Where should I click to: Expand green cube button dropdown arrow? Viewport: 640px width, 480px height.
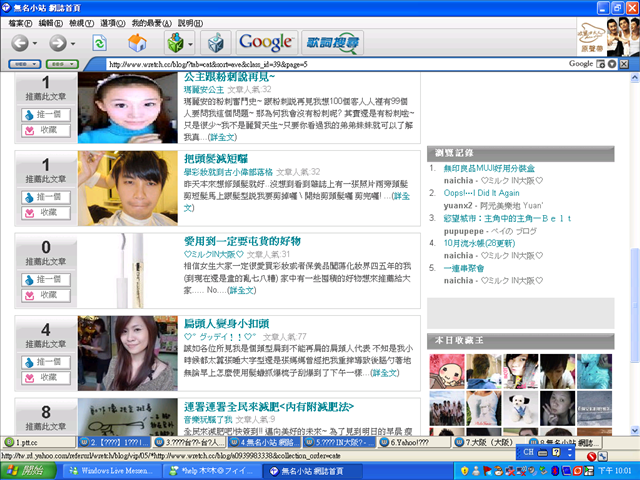click(x=191, y=43)
